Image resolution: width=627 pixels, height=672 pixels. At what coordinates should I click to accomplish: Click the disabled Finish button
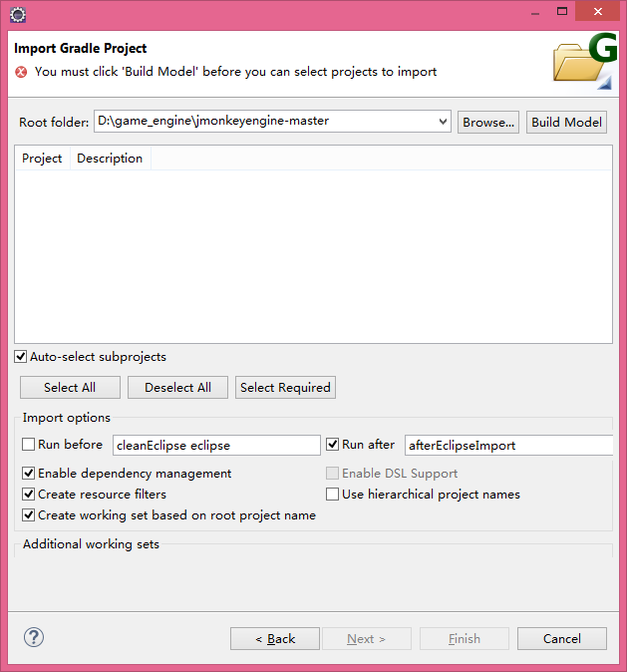465,638
